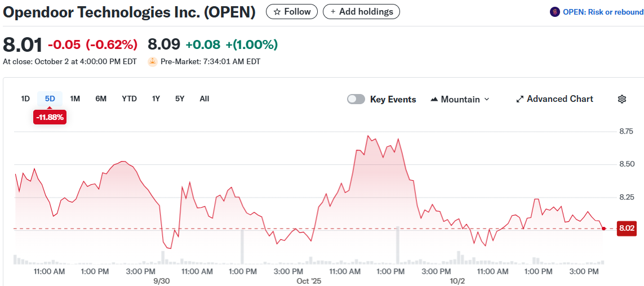644x286 pixels.
Task: Click the -11.88% change badge
Action: coord(50,117)
